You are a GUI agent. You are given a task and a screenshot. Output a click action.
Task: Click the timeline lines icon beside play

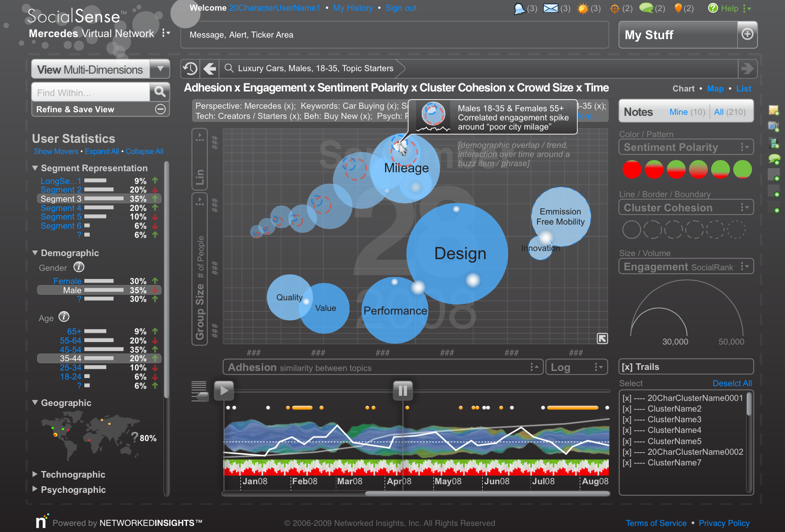coord(199,391)
